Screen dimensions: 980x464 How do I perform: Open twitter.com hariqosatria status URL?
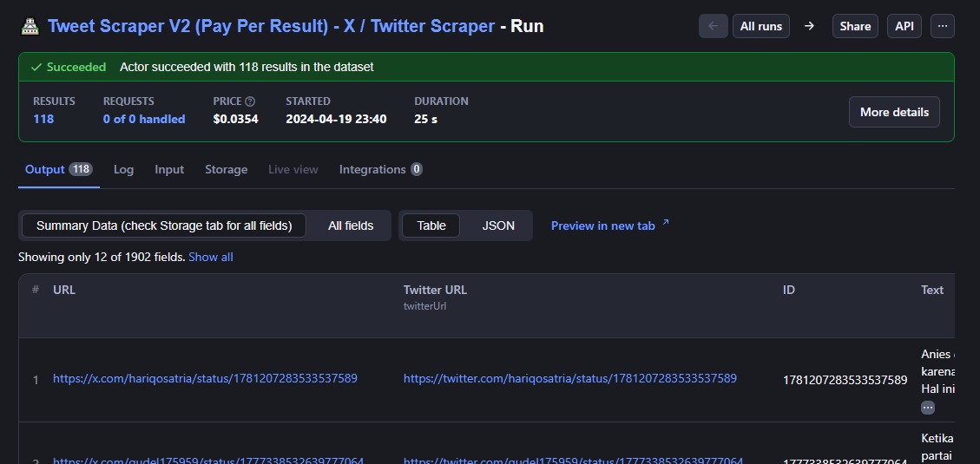pyautogui.click(x=570, y=378)
